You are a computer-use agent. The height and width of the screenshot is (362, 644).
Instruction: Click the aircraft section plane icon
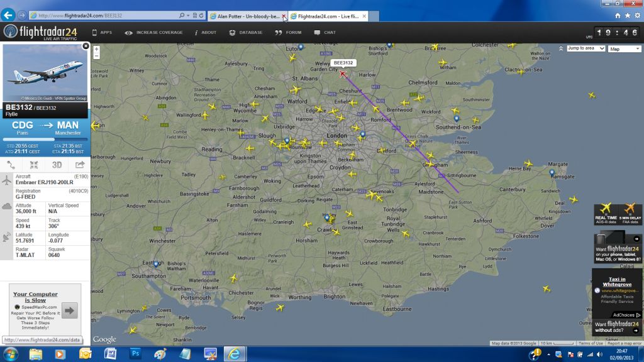coord(6,180)
